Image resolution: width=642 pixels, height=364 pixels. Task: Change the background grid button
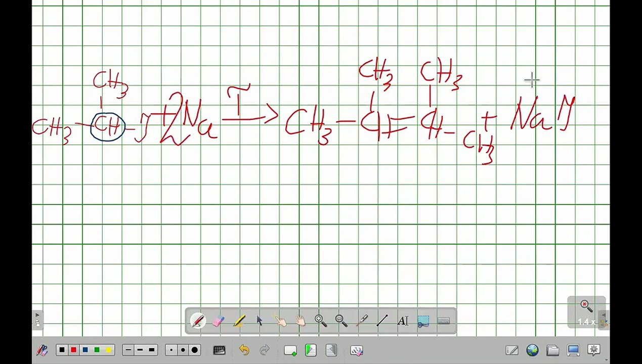point(219,350)
